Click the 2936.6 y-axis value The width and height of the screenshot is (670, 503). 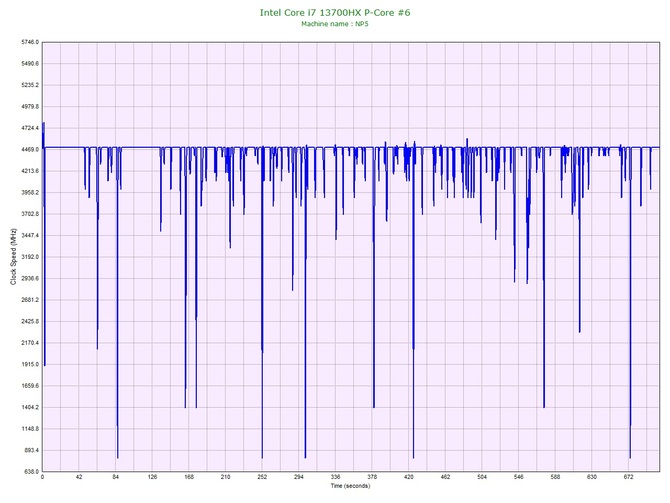30,278
